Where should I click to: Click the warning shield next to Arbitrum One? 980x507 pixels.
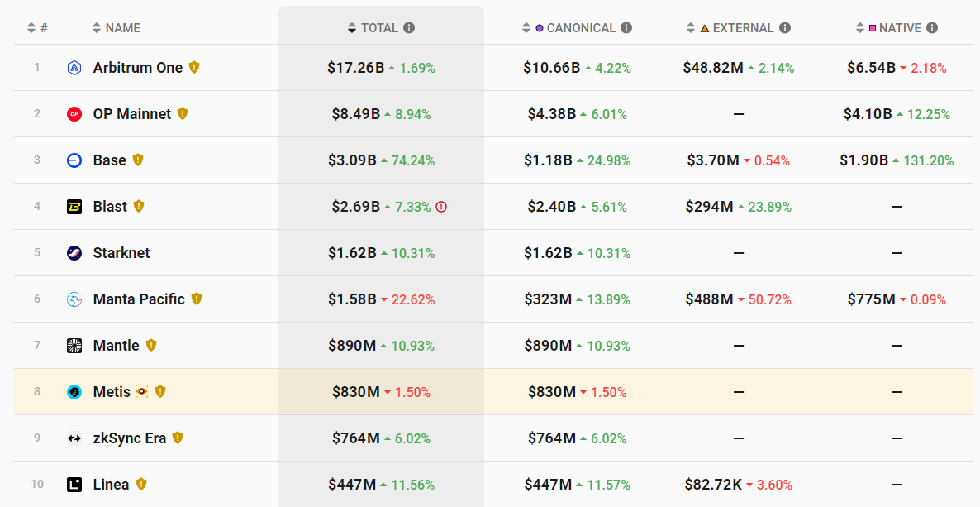coord(194,67)
